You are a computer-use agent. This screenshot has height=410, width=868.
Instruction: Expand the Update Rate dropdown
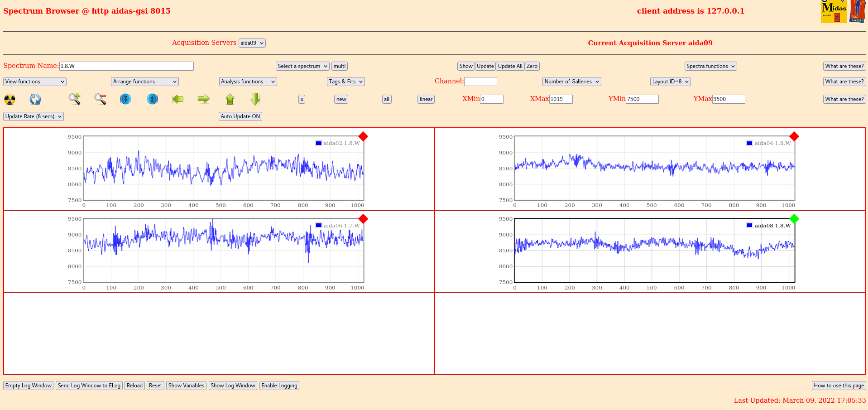34,116
